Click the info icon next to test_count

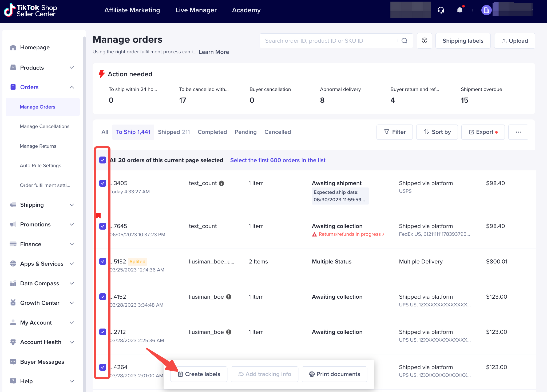tap(221, 183)
